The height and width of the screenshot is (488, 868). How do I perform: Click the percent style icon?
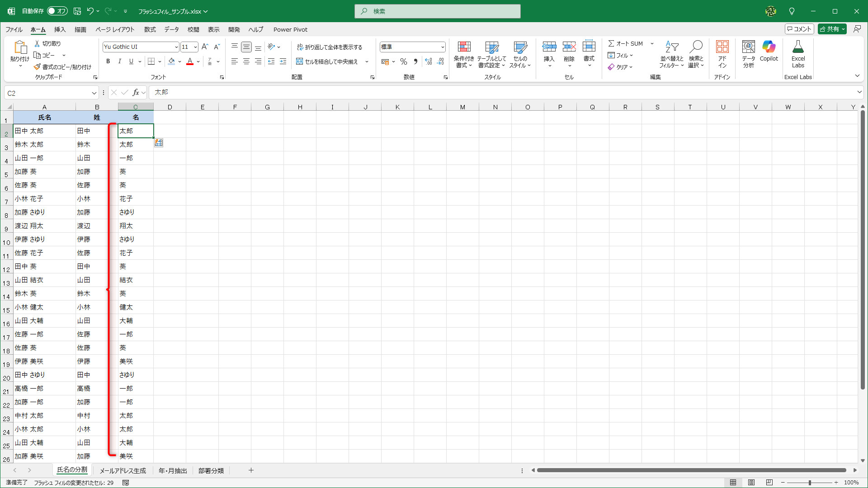[x=404, y=62]
